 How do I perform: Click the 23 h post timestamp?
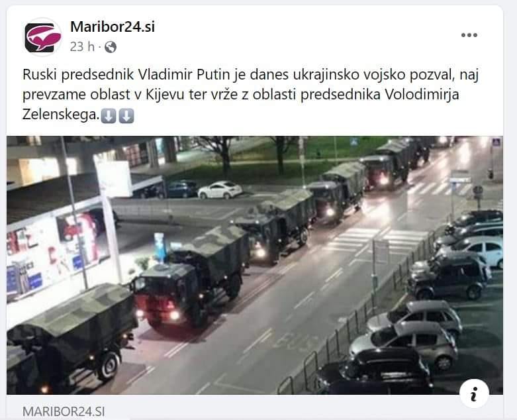point(82,47)
